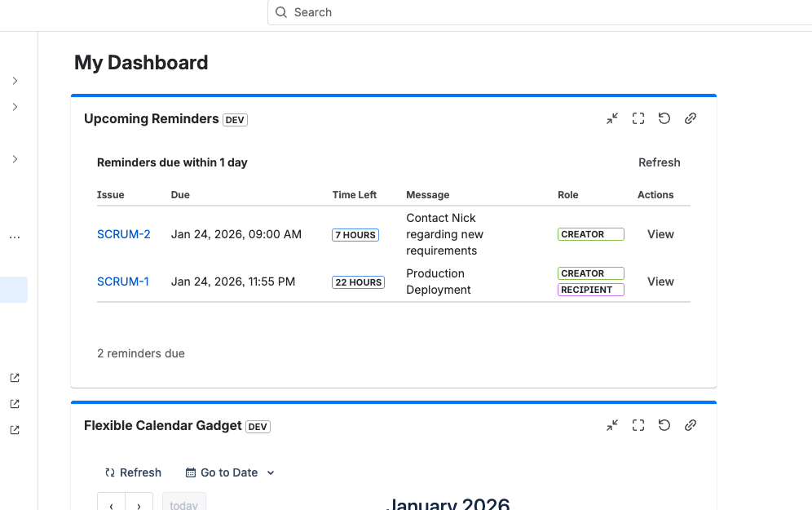Minimize the Upcoming Reminders gadget
The image size is (812, 510).
[612, 118]
